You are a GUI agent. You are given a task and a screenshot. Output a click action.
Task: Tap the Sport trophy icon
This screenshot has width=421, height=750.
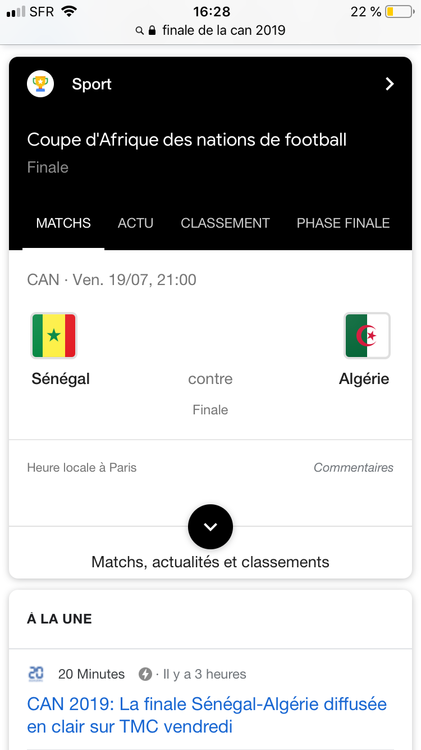(x=40, y=84)
